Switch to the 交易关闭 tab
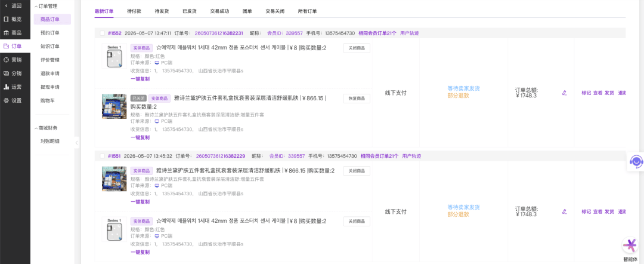The image size is (644, 264). [x=275, y=11]
